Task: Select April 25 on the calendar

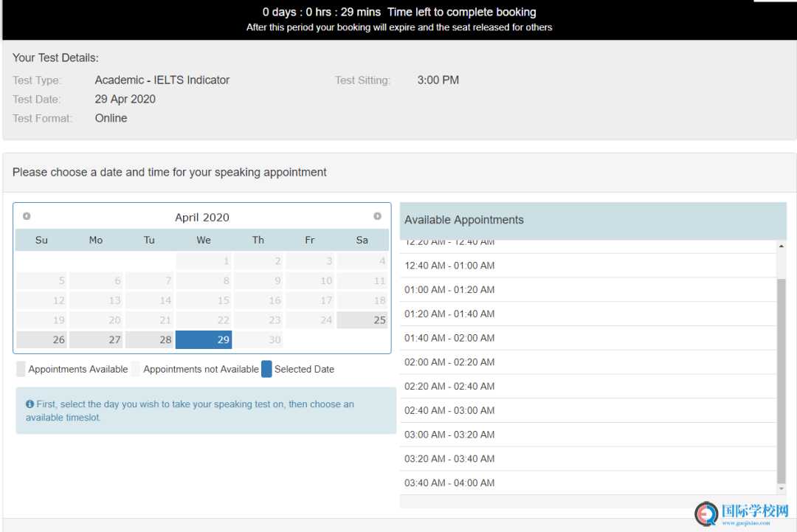Action: pos(362,320)
